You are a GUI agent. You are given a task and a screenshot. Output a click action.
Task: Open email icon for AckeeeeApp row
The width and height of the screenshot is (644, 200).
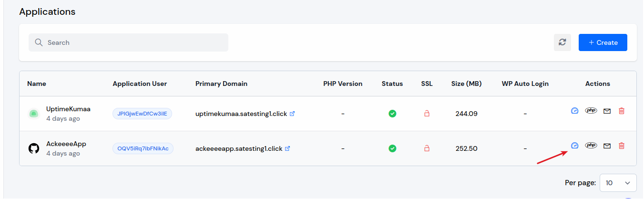tap(607, 146)
